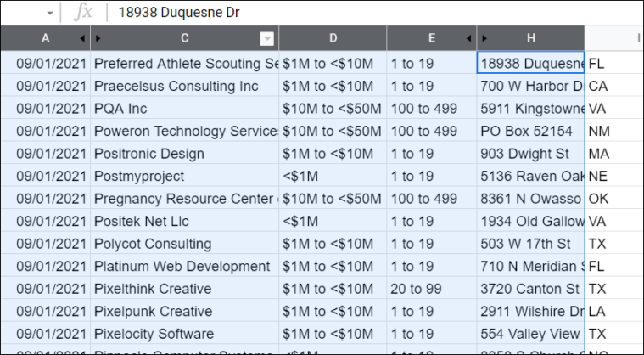The height and width of the screenshot is (355, 644).
Task: Select state cell NE
Action: (614, 176)
